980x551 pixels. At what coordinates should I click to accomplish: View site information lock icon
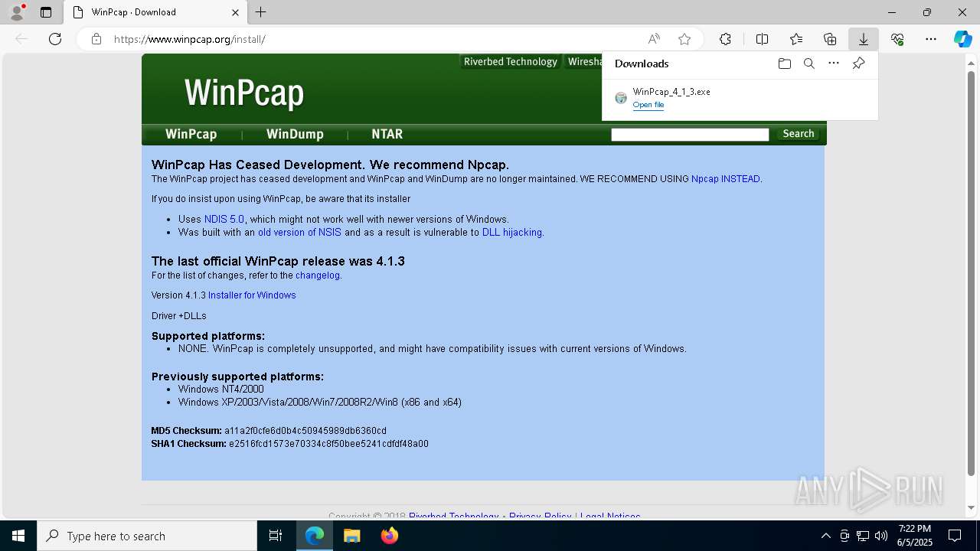96,39
